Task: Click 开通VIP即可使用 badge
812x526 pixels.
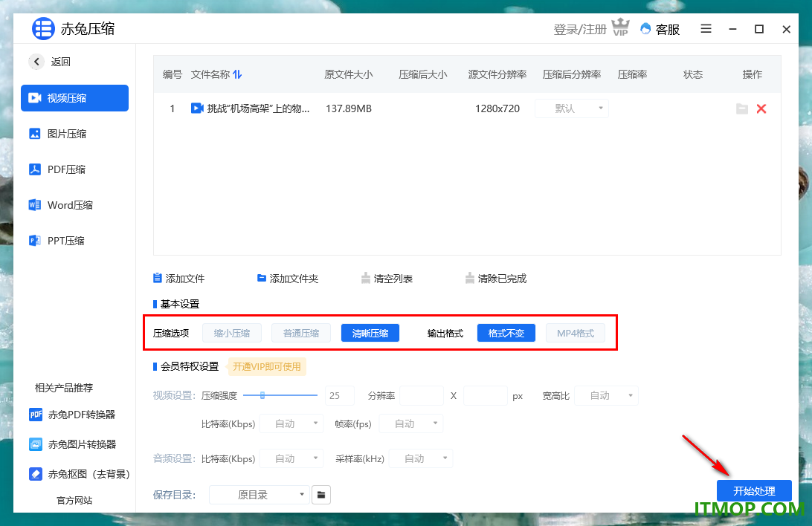Action: pyautogui.click(x=267, y=367)
